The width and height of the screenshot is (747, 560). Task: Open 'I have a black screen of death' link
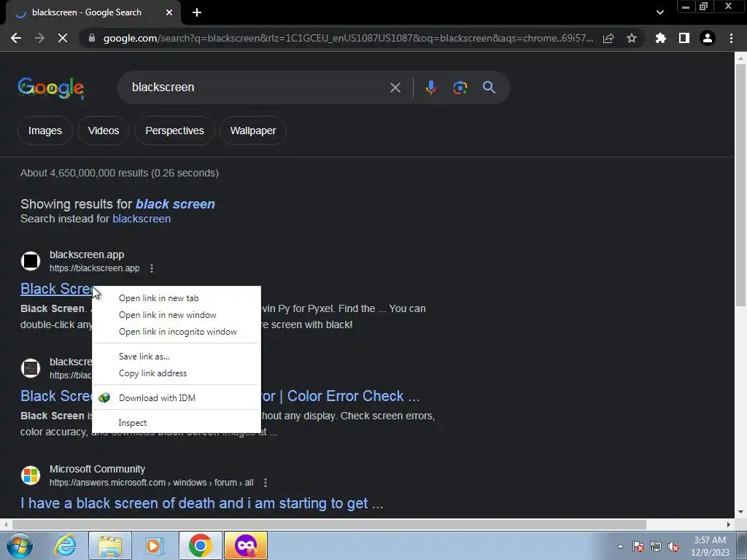coord(201,503)
